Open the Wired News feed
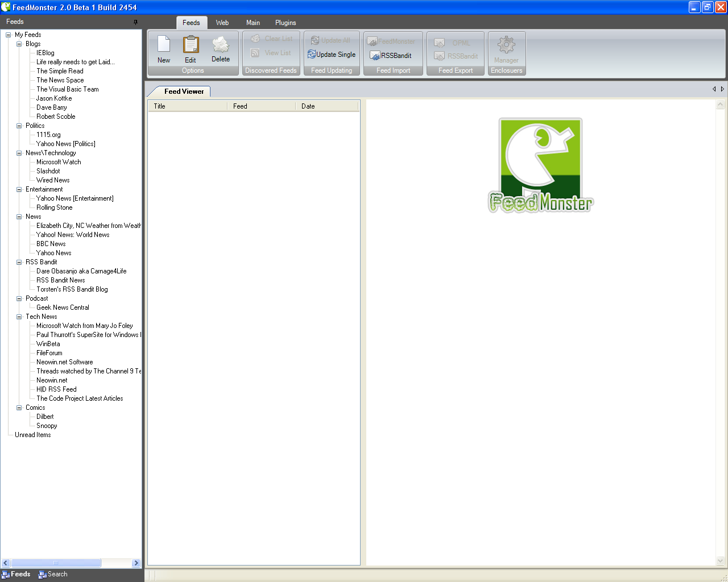This screenshot has width=728, height=582. click(x=53, y=180)
